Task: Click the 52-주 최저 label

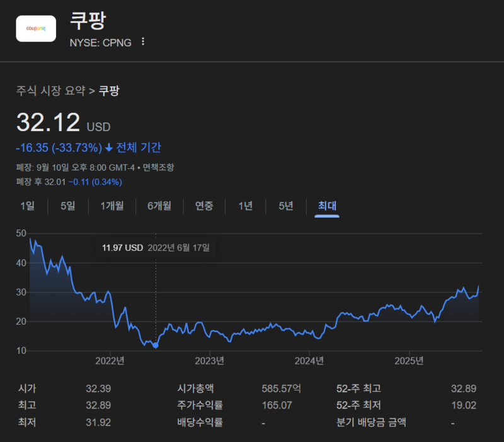Action: tap(358, 405)
